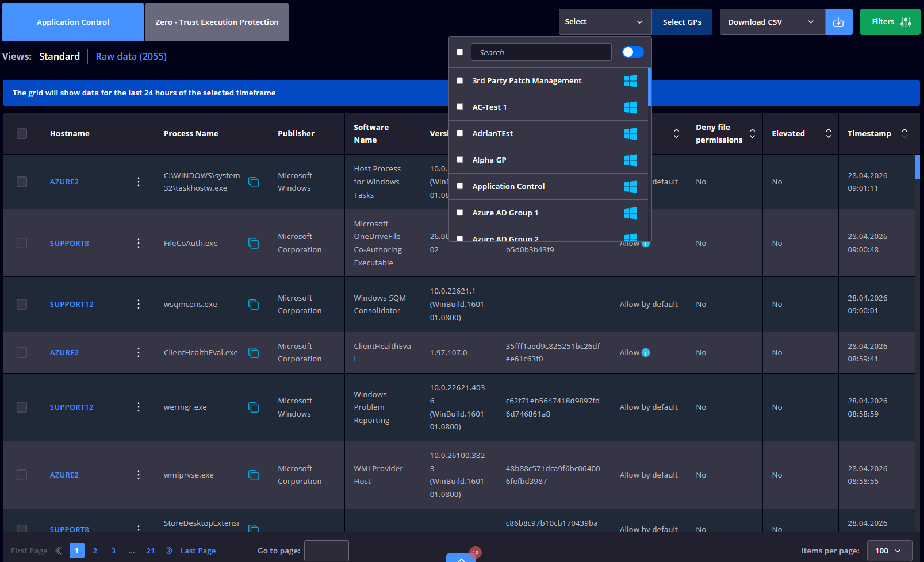924x562 pixels.
Task: Tick the select-all checkbox in the group dropdown
Action: (460, 52)
